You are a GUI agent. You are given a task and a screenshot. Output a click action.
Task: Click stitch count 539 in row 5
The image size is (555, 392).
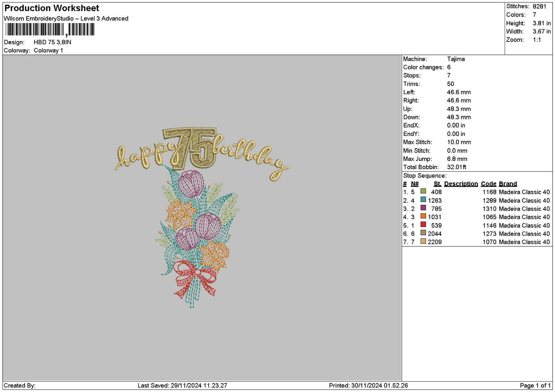pyautogui.click(x=436, y=225)
